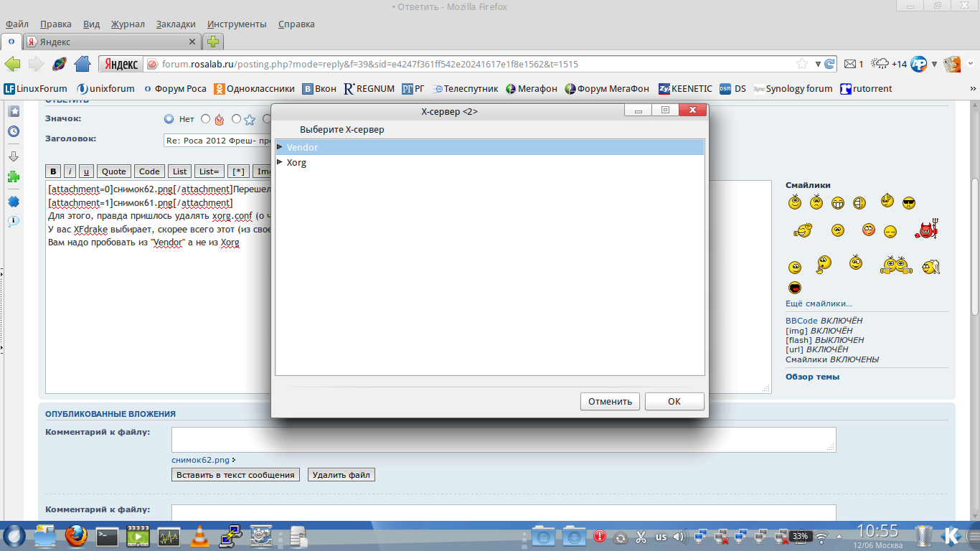Insert a Code BBCode tag
980x551 pixels.
pyautogui.click(x=149, y=171)
